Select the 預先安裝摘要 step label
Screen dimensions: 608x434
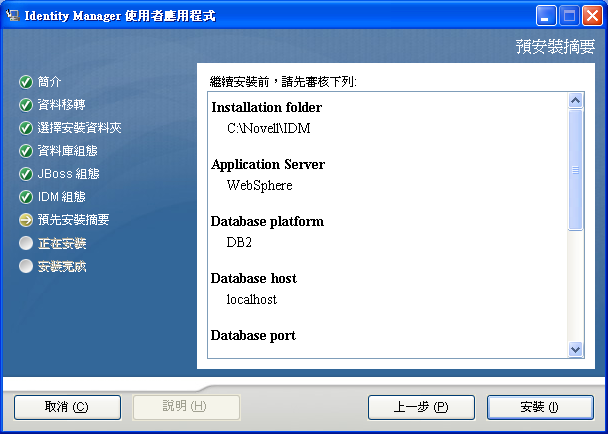(x=73, y=220)
